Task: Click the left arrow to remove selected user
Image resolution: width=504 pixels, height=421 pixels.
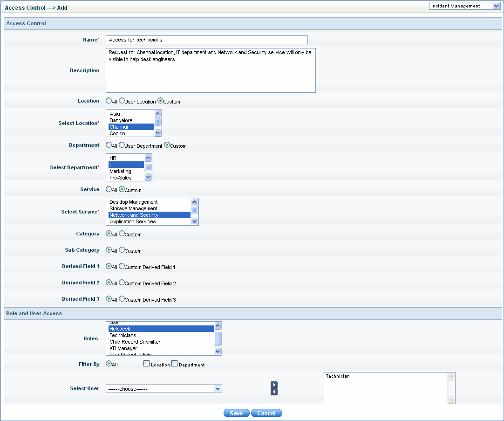Action: [274, 392]
